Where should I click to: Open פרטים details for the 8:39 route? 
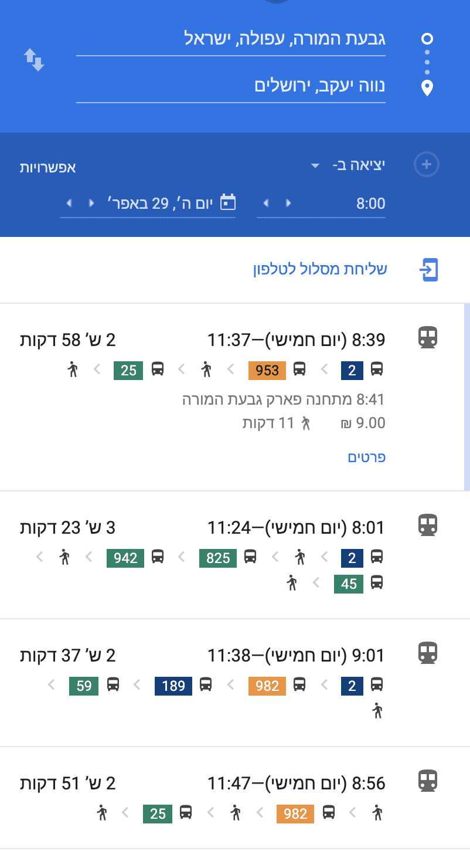click(366, 457)
